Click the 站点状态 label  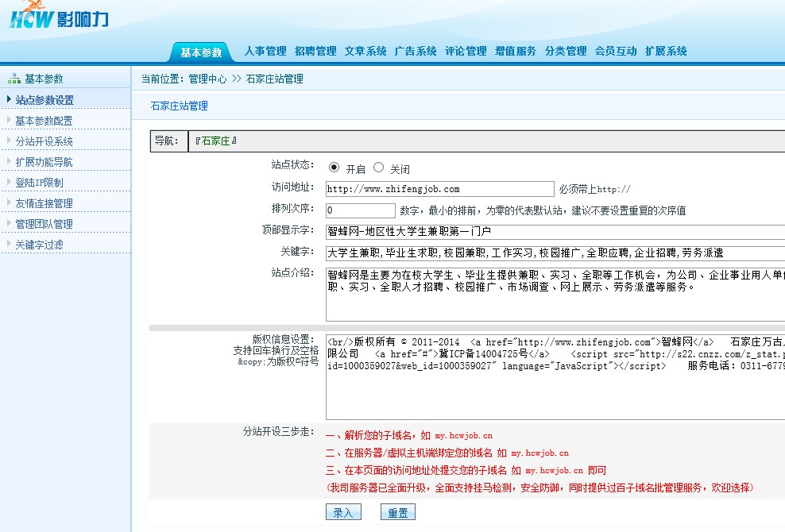[x=293, y=164]
